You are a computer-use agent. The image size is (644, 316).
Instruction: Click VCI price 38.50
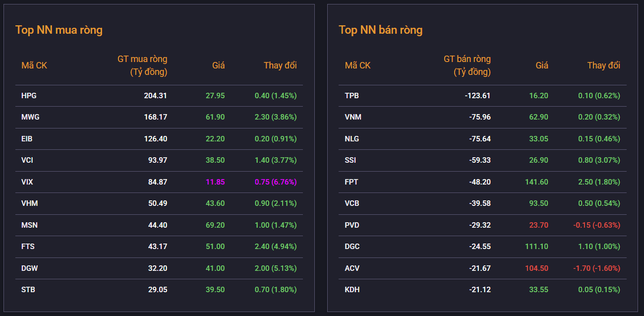[x=215, y=160]
